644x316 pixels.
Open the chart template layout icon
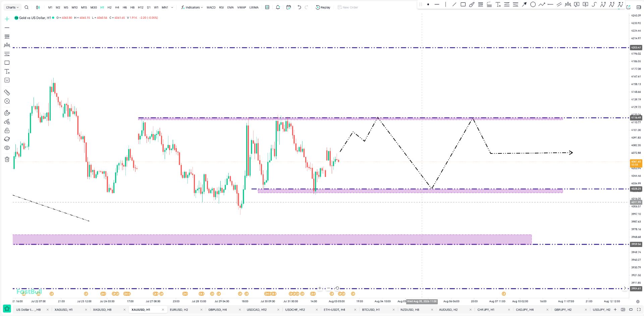pyautogui.click(x=267, y=7)
